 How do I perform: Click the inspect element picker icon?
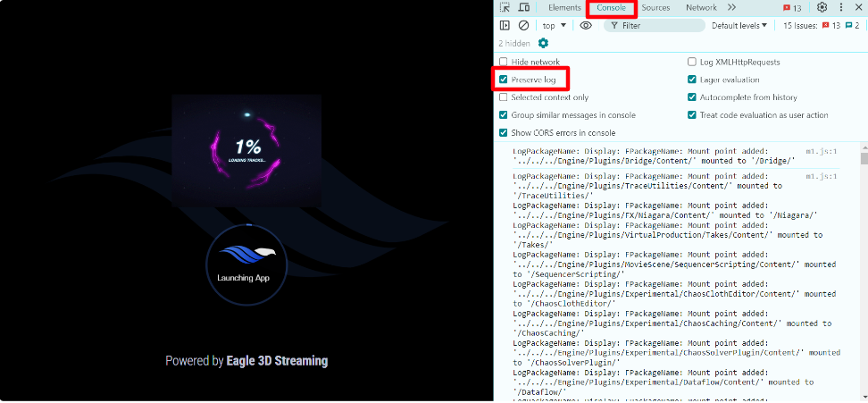pyautogui.click(x=505, y=8)
